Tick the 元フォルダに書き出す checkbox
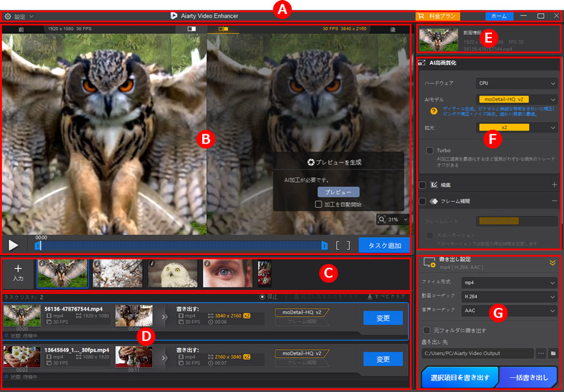 click(x=426, y=330)
